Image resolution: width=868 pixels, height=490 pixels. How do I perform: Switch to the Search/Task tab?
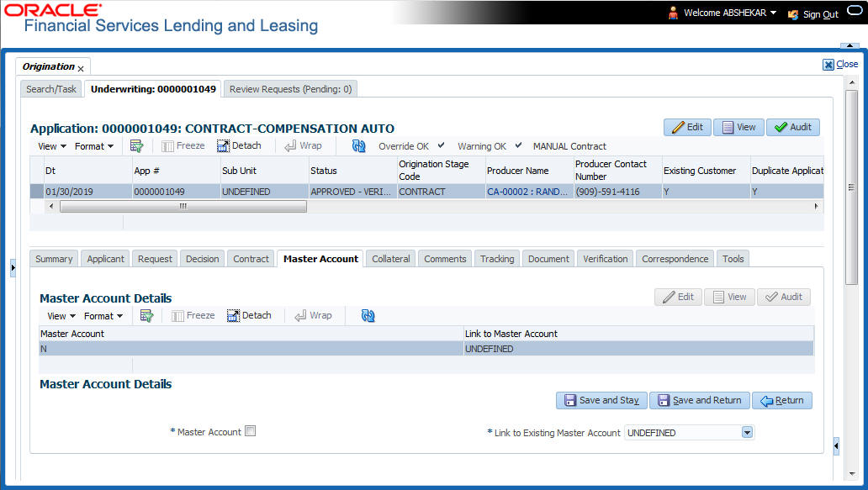click(x=51, y=89)
